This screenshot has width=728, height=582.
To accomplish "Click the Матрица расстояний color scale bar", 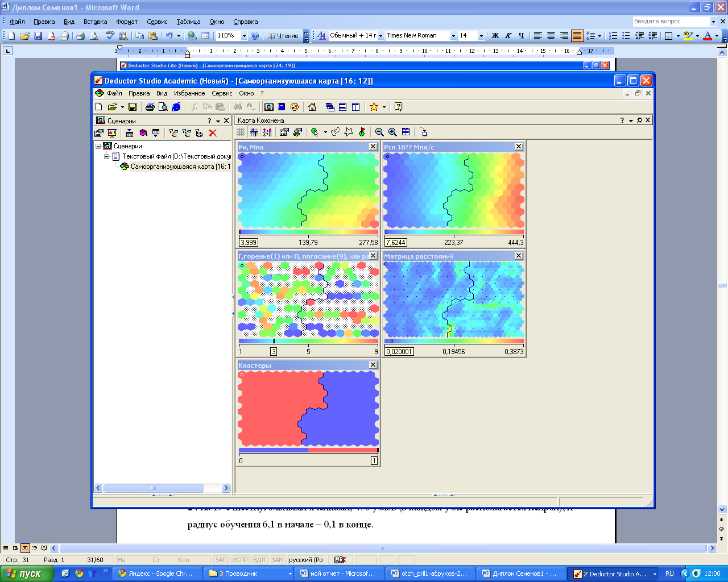I will [454, 341].
